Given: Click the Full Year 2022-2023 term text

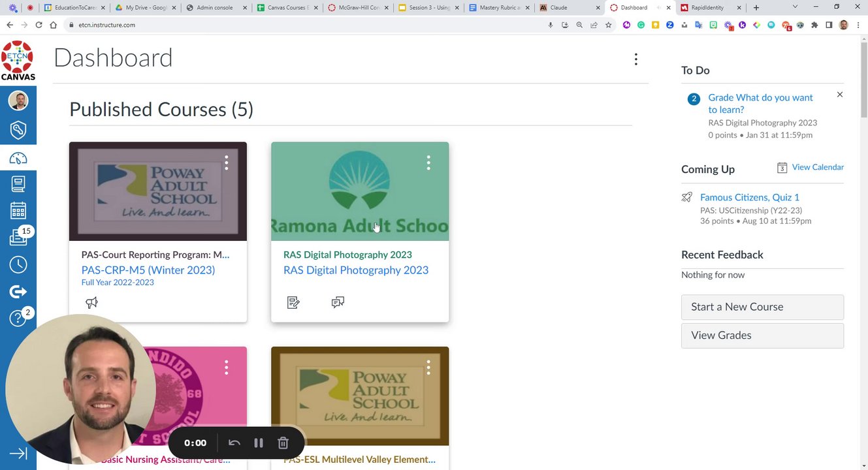Looking at the screenshot, I should coord(118,283).
